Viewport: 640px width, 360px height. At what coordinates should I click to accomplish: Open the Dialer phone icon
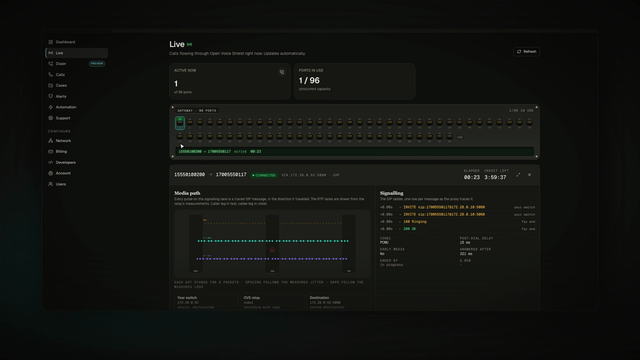[x=51, y=64]
